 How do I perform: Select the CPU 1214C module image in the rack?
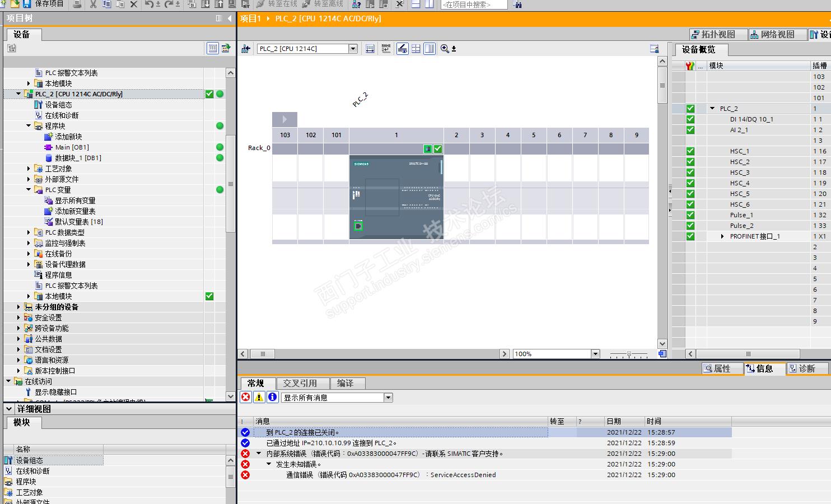[x=396, y=197]
